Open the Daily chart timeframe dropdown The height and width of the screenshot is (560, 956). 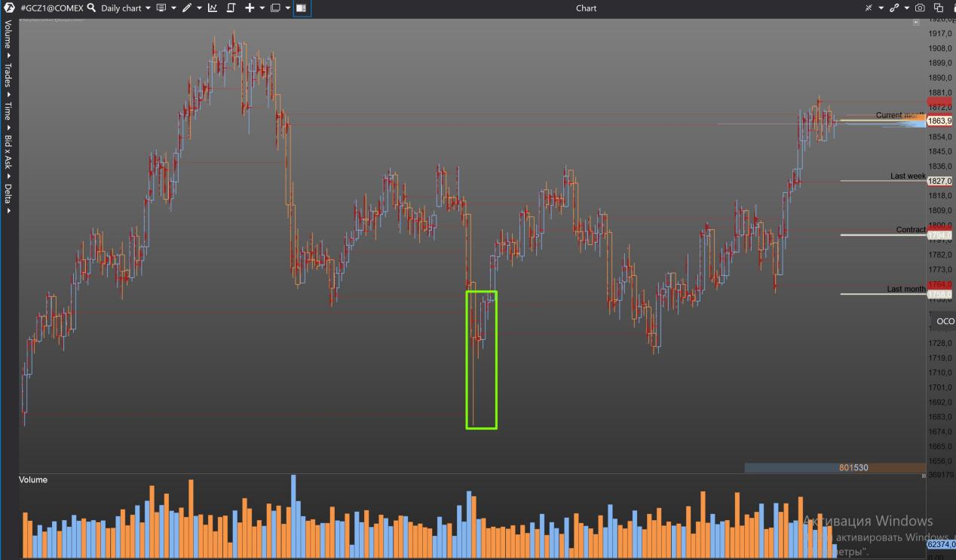pyautogui.click(x=126, y=8)
